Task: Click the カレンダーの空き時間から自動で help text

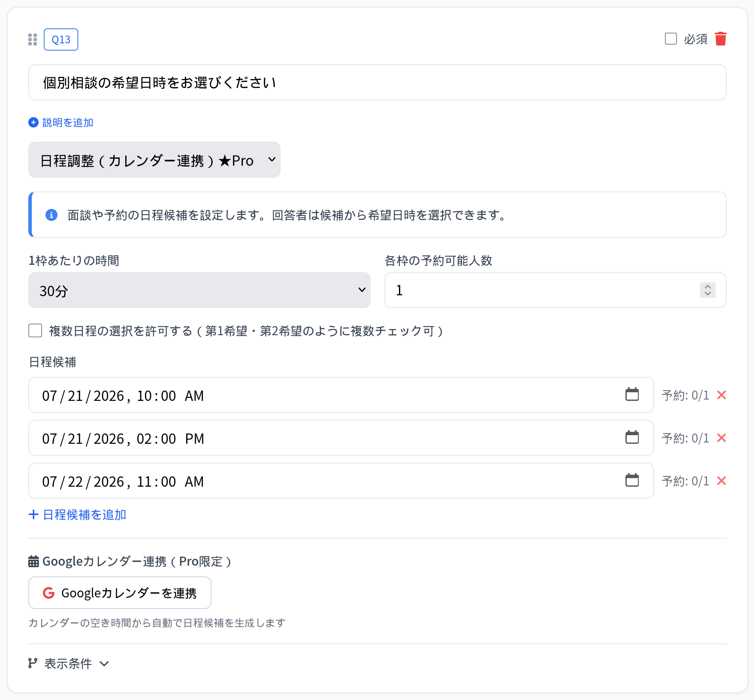Action: coord(157,623)
